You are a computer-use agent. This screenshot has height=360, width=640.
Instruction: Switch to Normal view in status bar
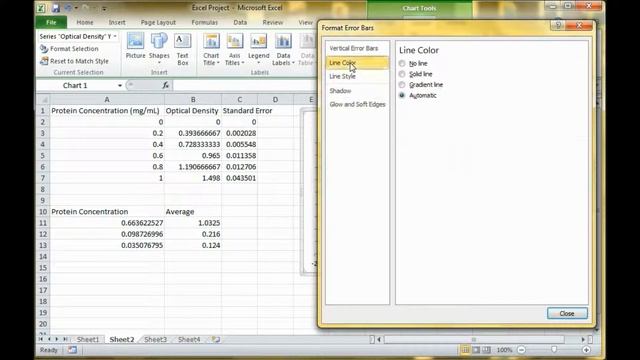[x=465, y=350]
